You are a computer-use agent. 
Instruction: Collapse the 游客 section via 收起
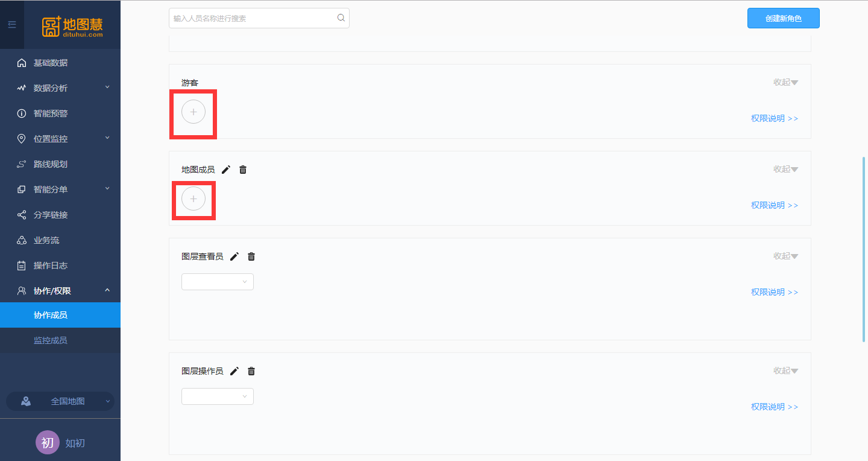tap(786, 83)
